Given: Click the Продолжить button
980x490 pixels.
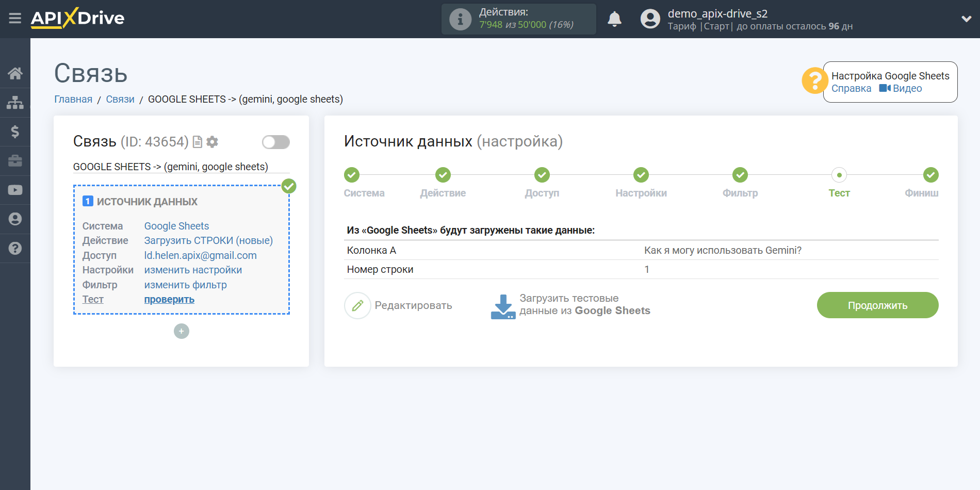Looking at the screenshot, I should tap(877, 305).
